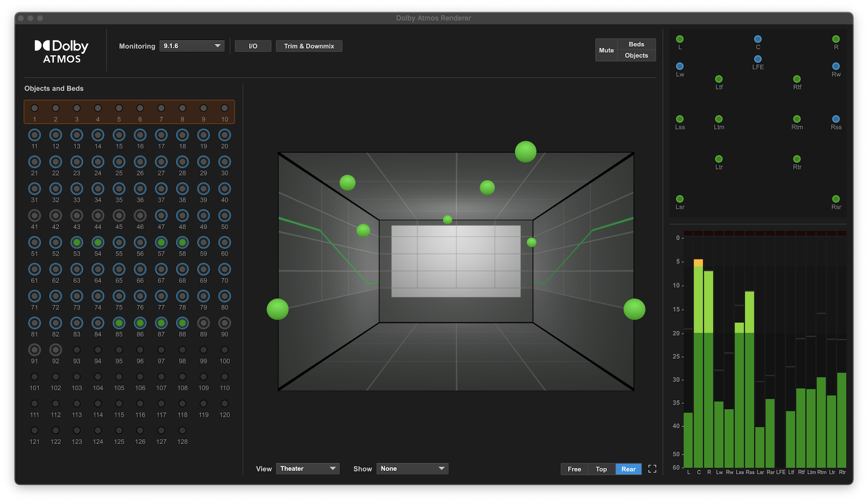Open the I/O settings
The image size is (868, 502).
[253, 46]
